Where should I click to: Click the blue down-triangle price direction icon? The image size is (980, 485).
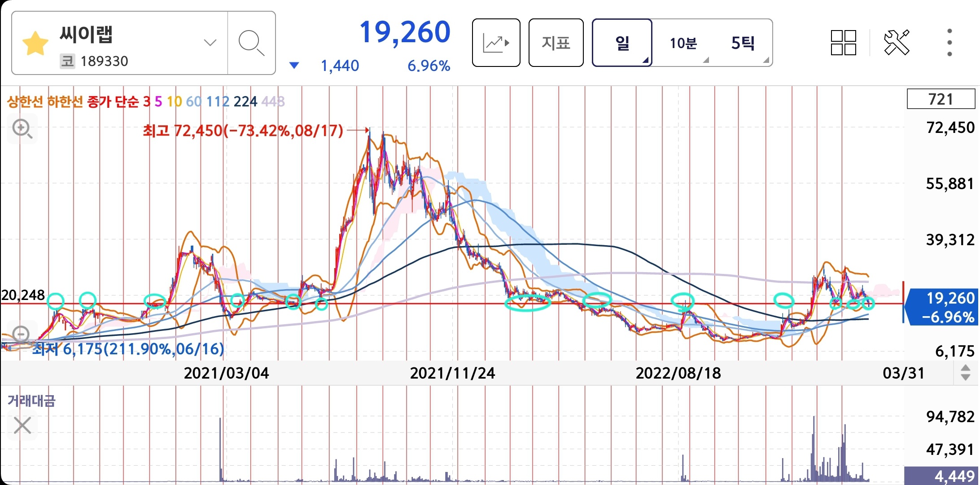[x=294, y=66]
